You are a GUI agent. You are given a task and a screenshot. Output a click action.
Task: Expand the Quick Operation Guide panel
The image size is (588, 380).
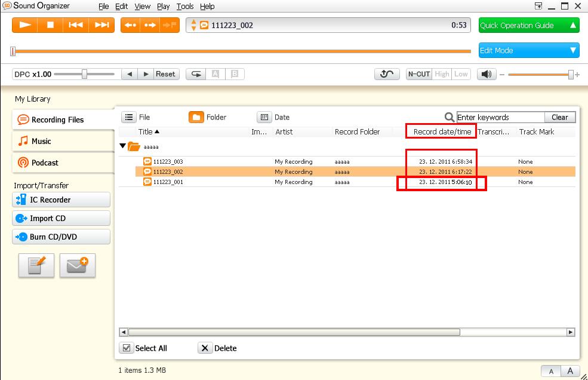tap(529, 25)
